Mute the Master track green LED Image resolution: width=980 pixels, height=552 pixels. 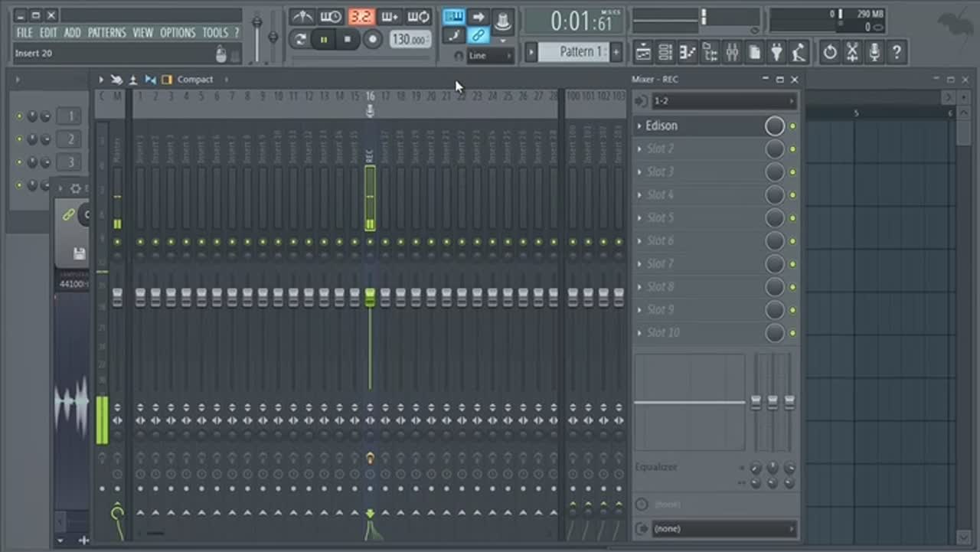click(117, 242)
